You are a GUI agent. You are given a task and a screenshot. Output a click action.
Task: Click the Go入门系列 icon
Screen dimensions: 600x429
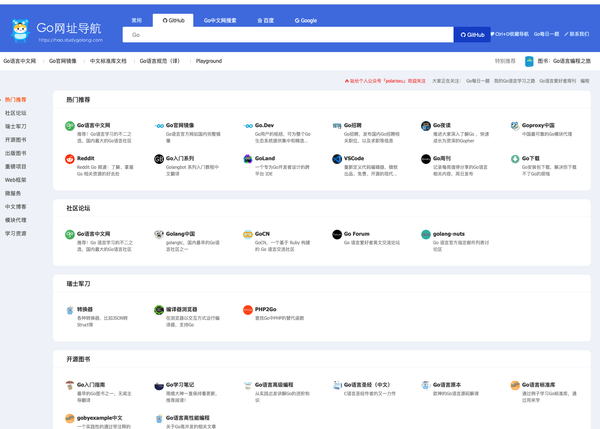[159, 159]
